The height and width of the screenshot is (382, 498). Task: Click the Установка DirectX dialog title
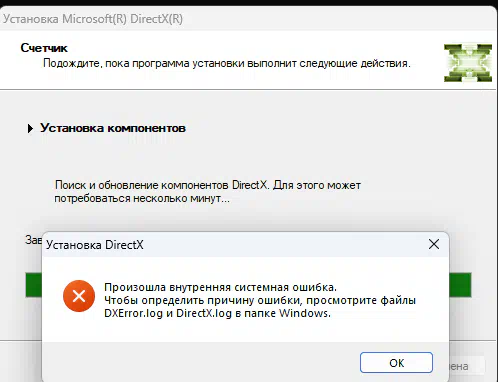[x=95, y=245]
